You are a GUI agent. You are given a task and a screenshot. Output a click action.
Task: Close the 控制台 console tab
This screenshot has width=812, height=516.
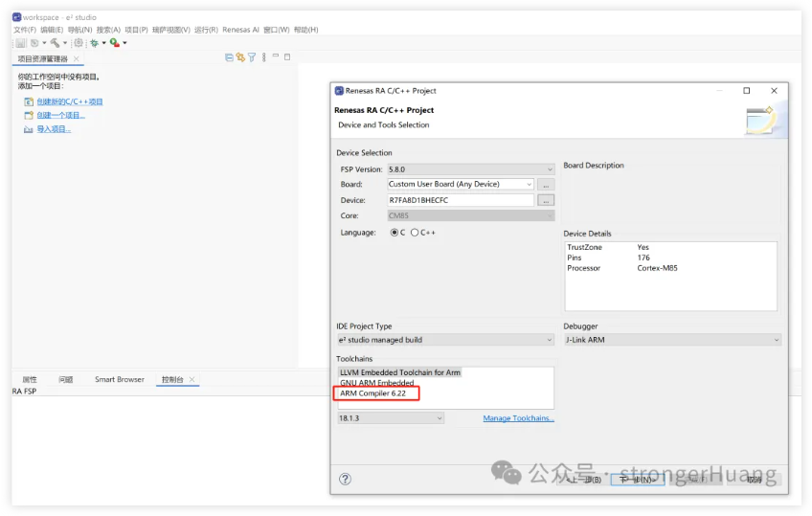click(x=192, y=379)
